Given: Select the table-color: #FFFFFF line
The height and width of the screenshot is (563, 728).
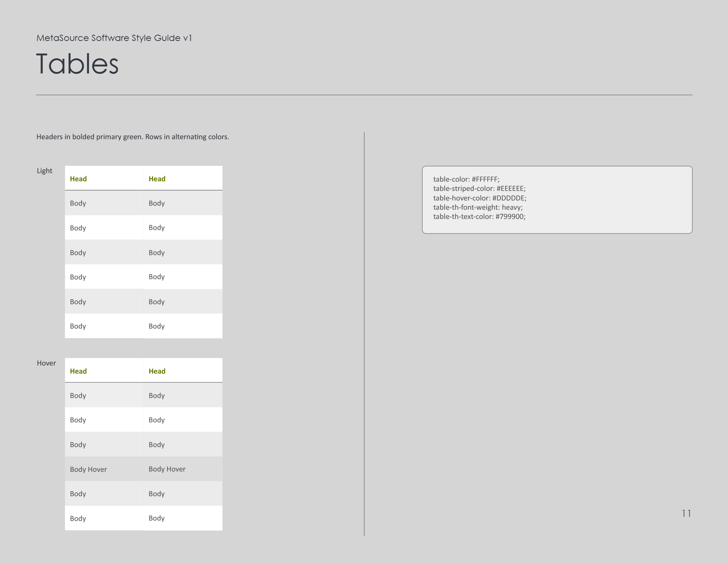Looking at the screenshot, I should [466, 179].
